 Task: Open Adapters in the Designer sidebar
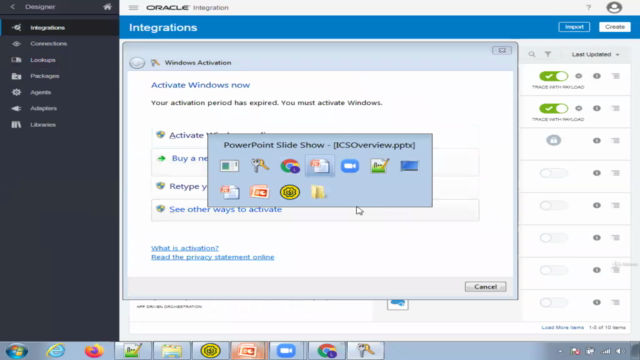click(43, 108)
